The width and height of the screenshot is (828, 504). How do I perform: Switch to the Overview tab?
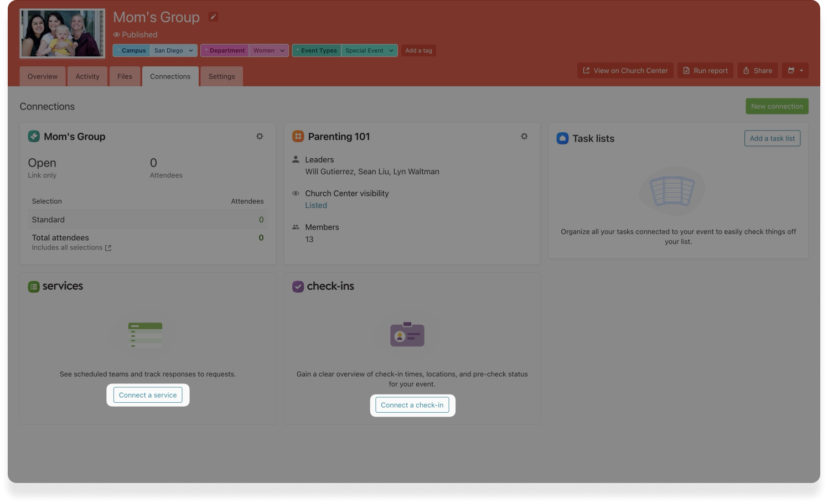[x=43, y=76]
